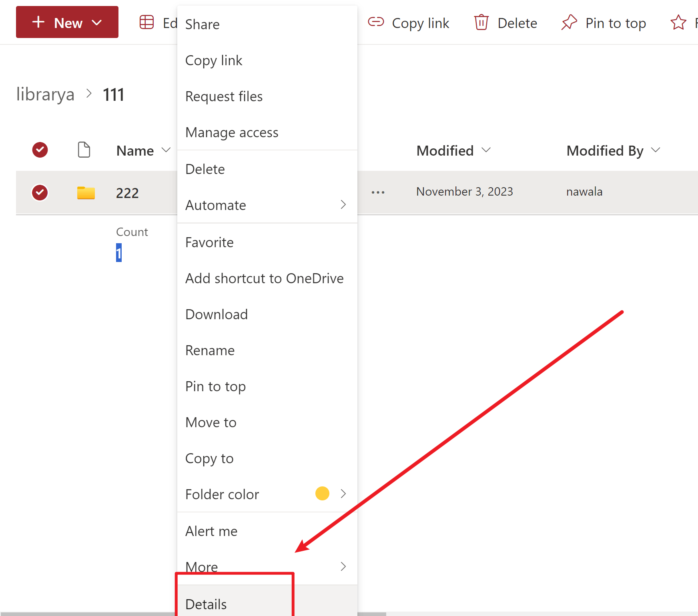Screen dimensions: 698x616
Task: Select the More menu entry
Action: (267, 567)
